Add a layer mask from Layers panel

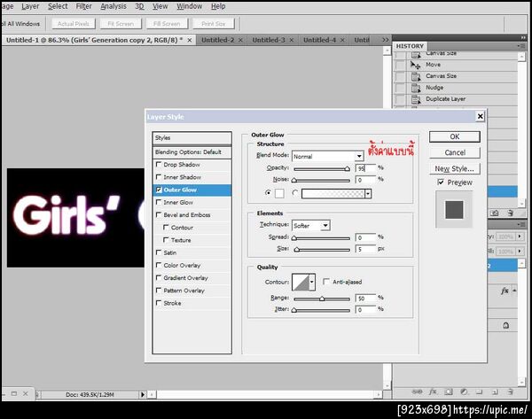pos(449,392)
